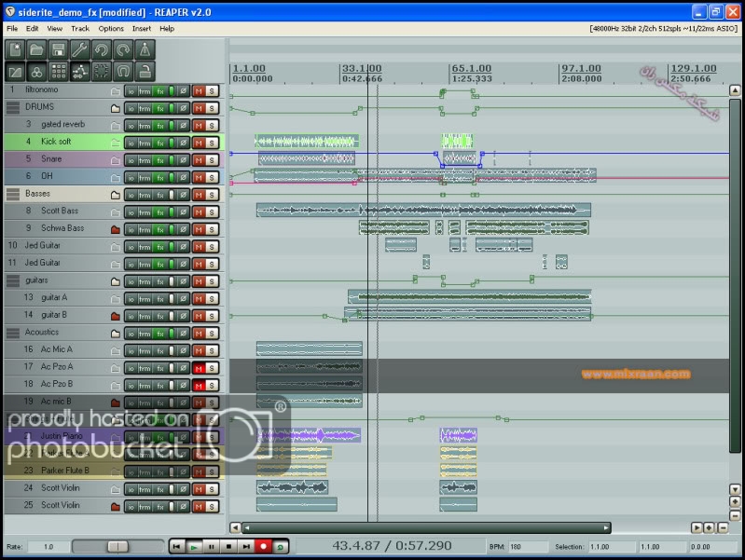Click the horizontal arrange scrollbar

click(426, 527)
